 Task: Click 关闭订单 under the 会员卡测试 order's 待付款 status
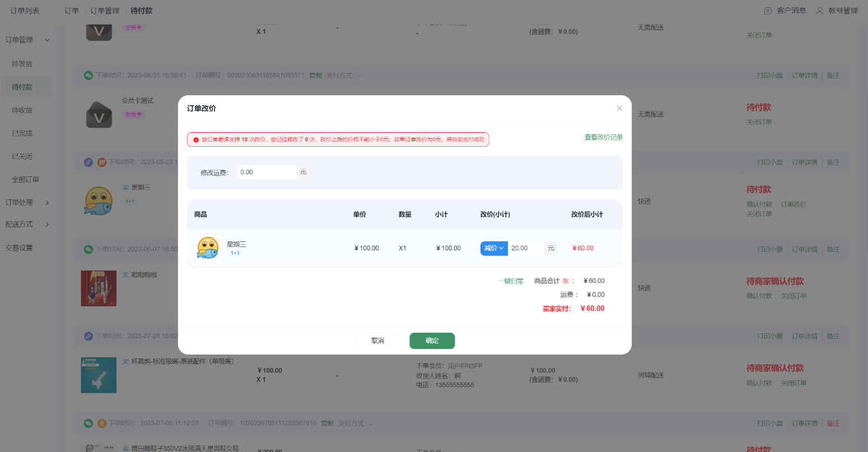pyautogui.click(x=759, y=122)
